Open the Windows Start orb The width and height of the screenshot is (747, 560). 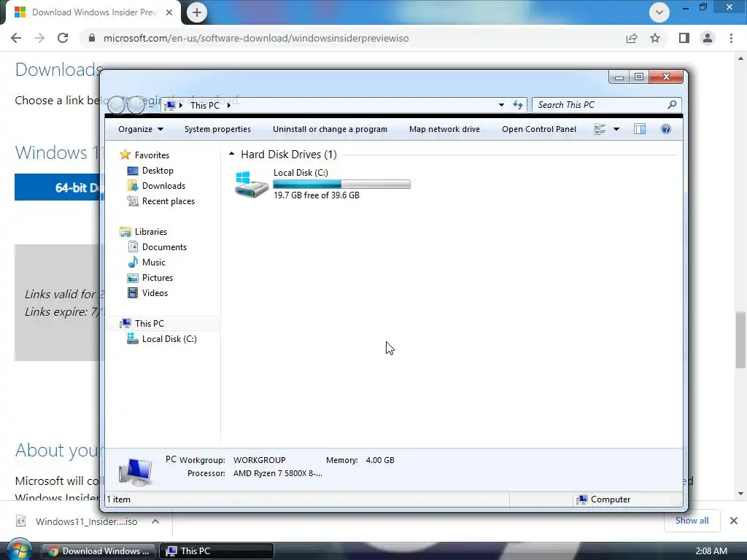point(19,550)
